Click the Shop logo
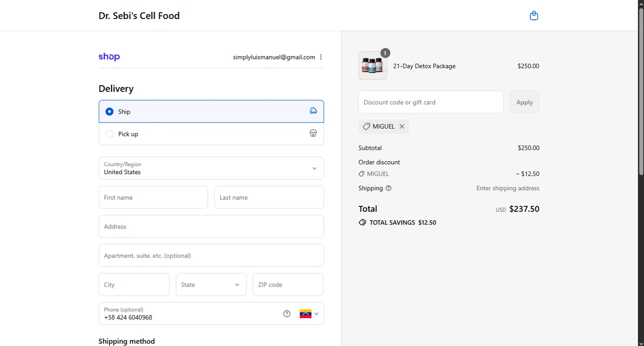This screenshot has width=644, height=346. (109, 57)
